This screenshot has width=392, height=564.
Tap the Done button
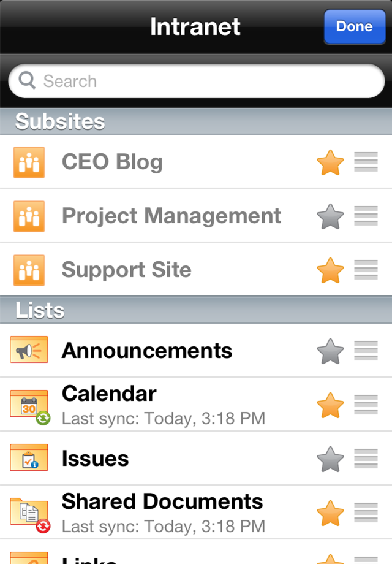(x=355, y=26)
